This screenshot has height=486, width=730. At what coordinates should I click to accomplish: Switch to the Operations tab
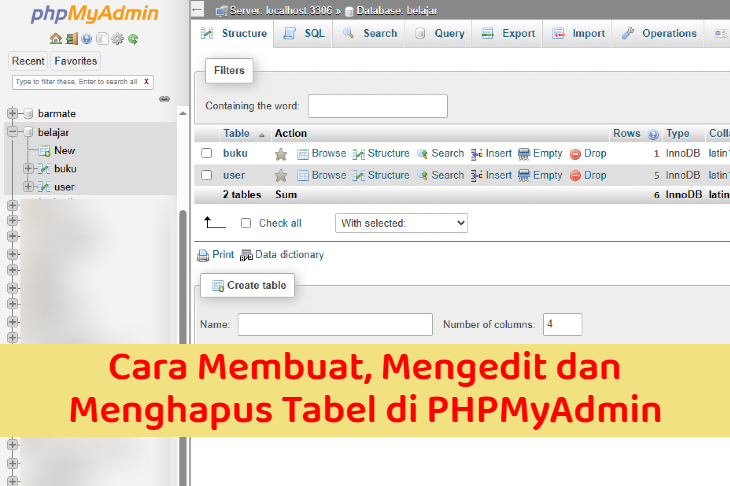(x=659, y=34)
